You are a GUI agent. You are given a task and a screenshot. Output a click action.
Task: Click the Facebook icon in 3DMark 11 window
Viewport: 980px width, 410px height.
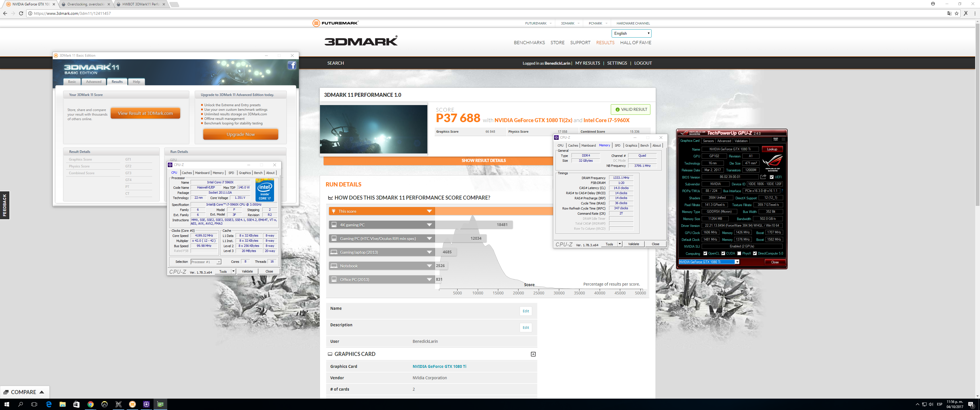pyautogui.click(x=292, y=65)
